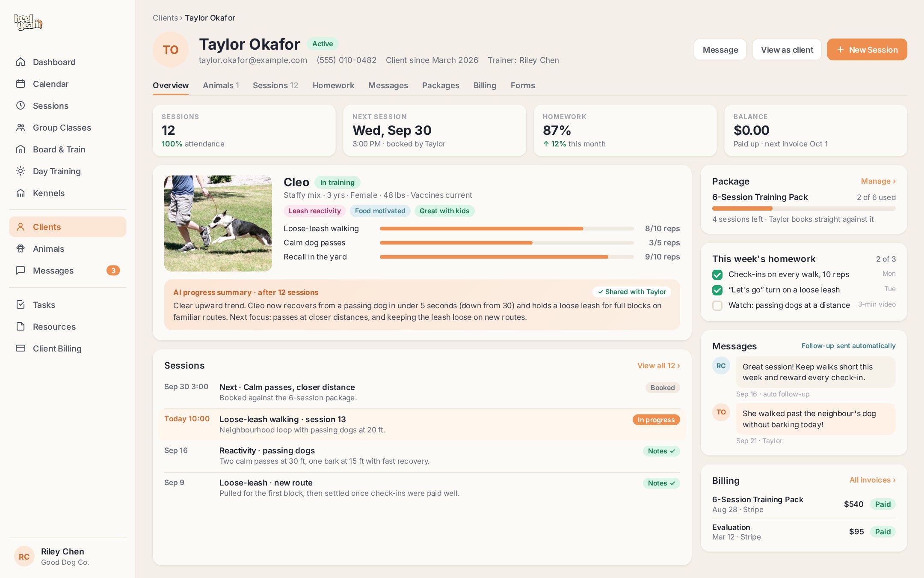
Task: Click Cleo's dog photo thumbnail
Action: pyautogui.click(x=218, y=223)
